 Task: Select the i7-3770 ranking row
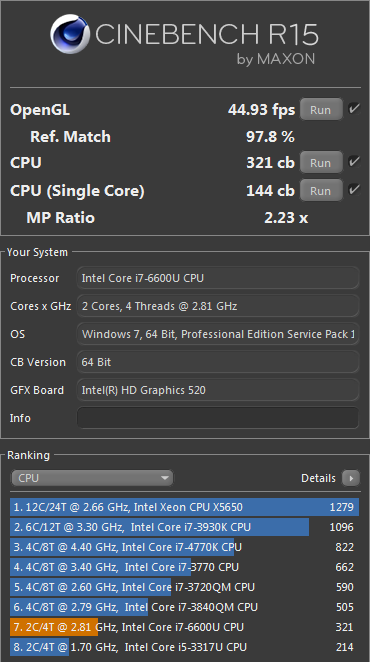[x=185, y=567]
